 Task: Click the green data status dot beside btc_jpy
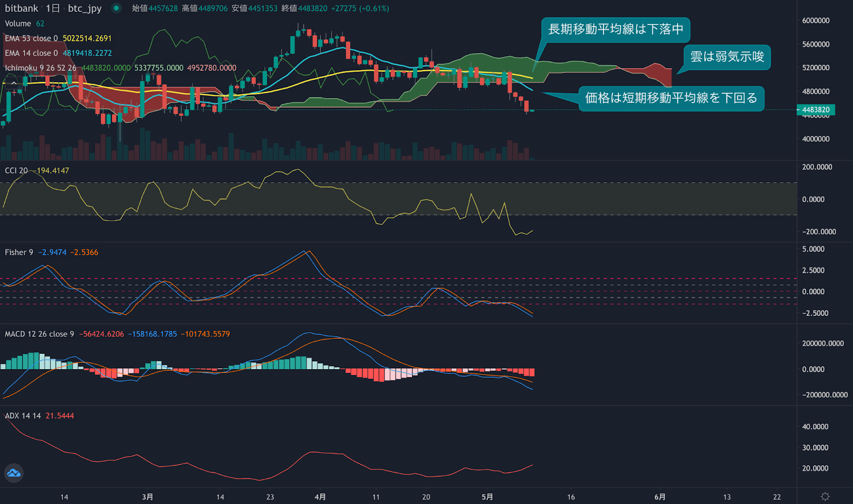pyautogui.click(x=115, y=9)
